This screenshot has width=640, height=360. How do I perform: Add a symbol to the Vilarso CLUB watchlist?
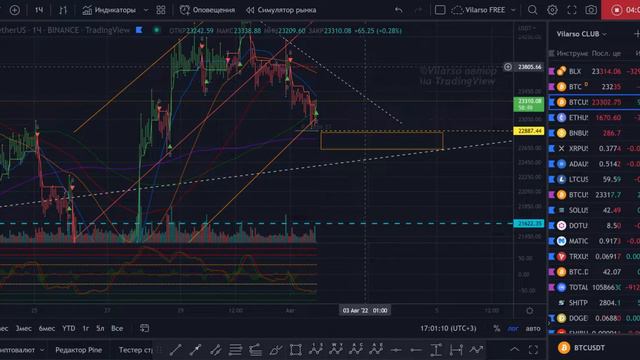click(x=636, y=34)
